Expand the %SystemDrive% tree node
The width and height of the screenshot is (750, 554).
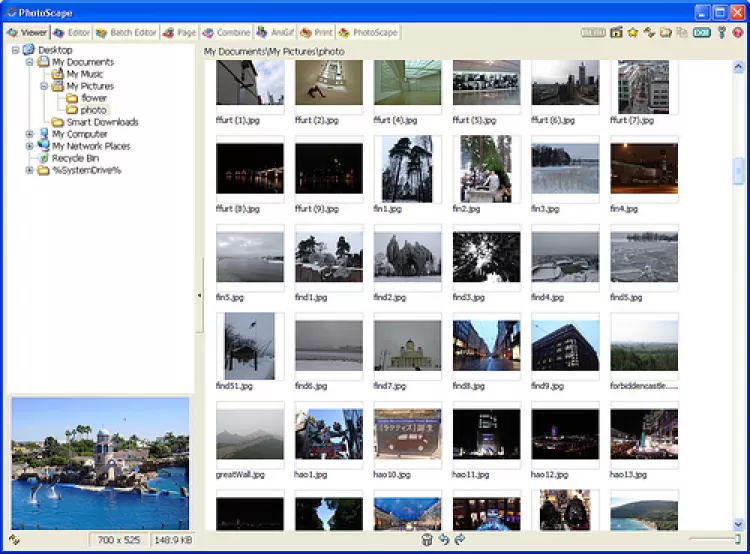pos(30,170)
